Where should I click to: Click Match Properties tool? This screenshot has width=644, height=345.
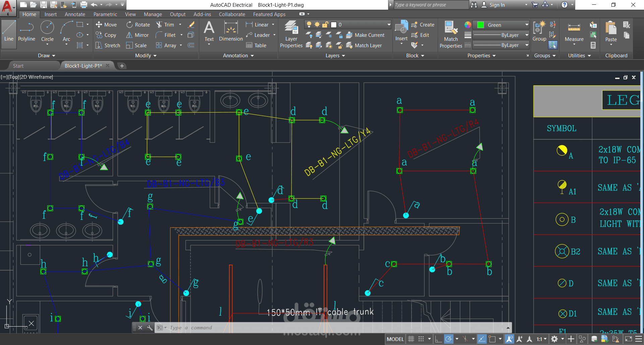pyautogui.click(x=451, y=34)
